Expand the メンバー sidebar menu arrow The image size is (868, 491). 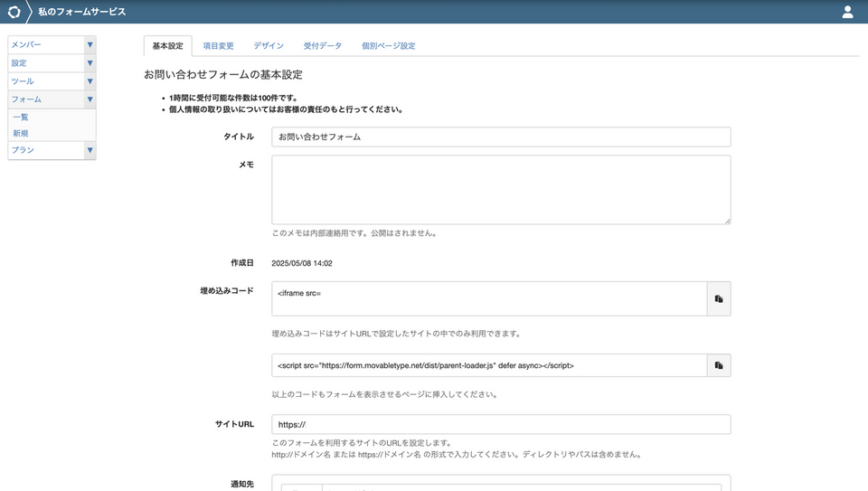click(x=90, y=45)
